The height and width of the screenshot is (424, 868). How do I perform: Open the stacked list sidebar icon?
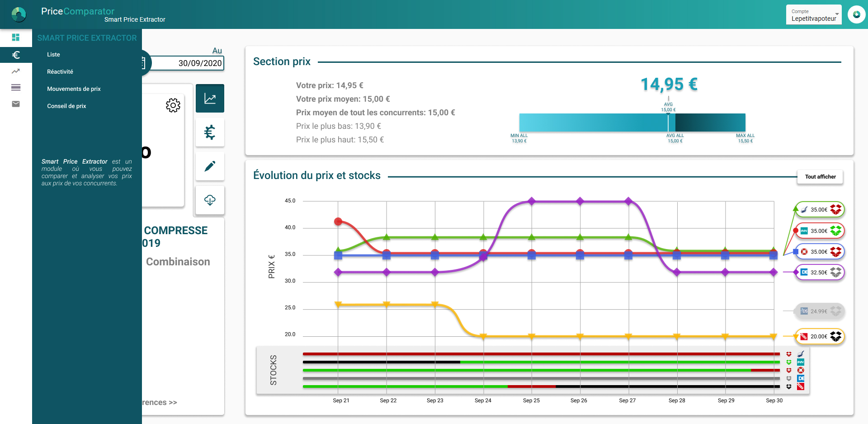pyautogui.click(x=16, y=87)
